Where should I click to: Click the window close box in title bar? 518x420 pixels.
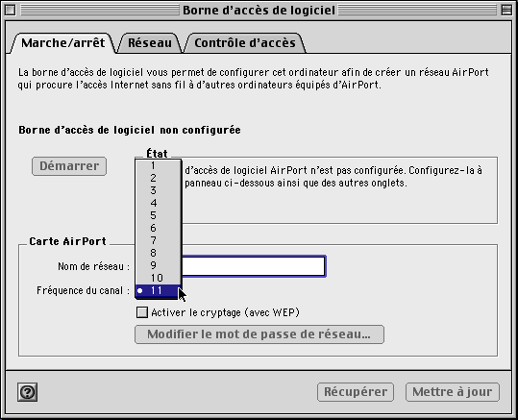tap(11, 11)
